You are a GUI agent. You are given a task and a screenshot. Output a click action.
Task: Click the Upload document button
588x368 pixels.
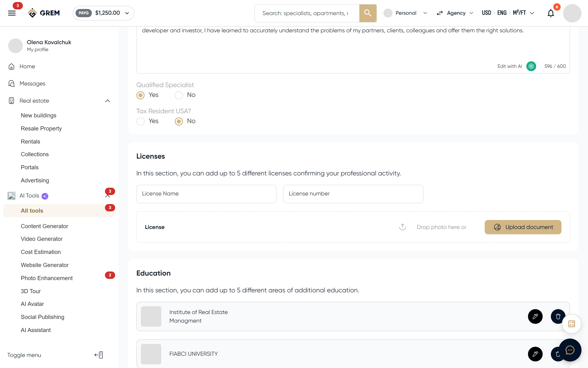(x=523, y=227)
